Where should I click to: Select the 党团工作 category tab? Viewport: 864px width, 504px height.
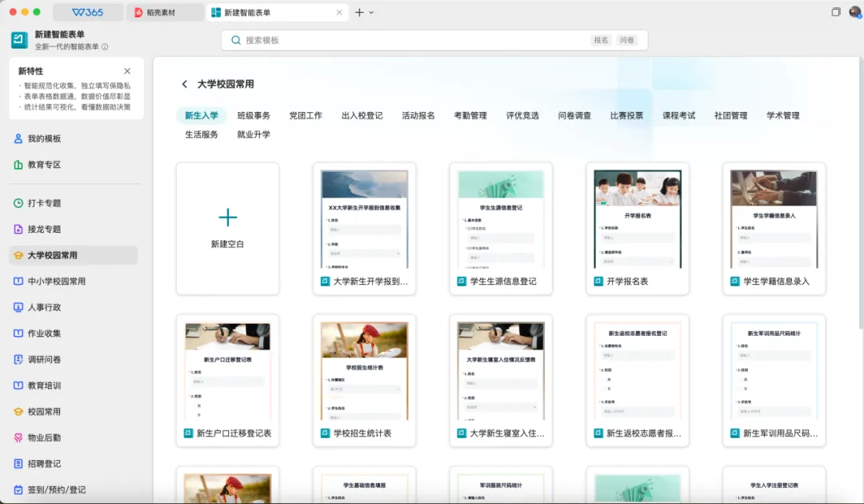306,116
